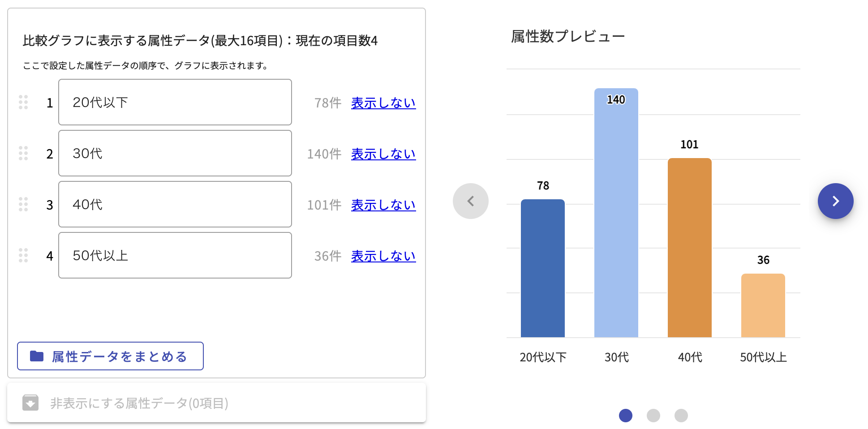This screenshot has height=429, width=868.
Task: Switch to second carousel page dot
Action: tap(653, 416)
